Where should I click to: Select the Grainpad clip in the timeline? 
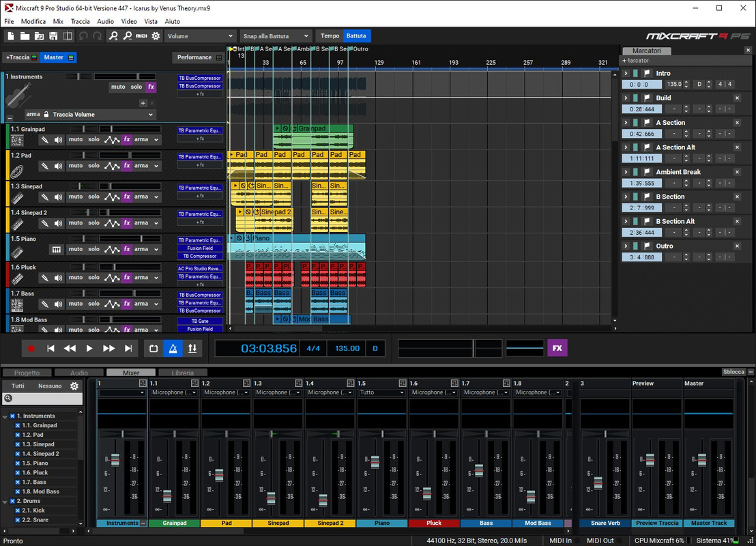click(313, 136)
